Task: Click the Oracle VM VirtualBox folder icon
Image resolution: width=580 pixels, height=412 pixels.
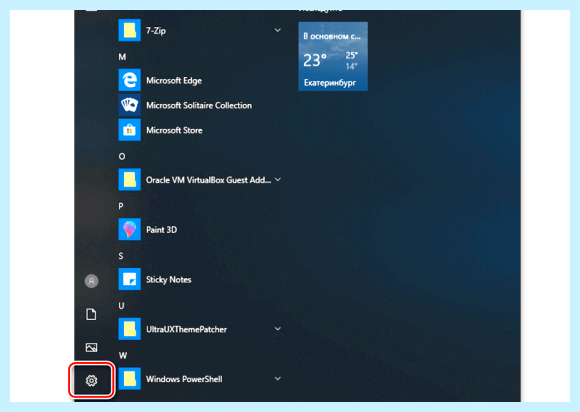Action: click(129, 179)
